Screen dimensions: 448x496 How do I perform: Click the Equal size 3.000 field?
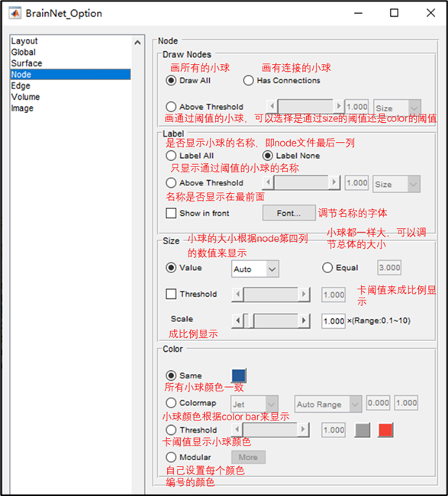pos(389,268)
